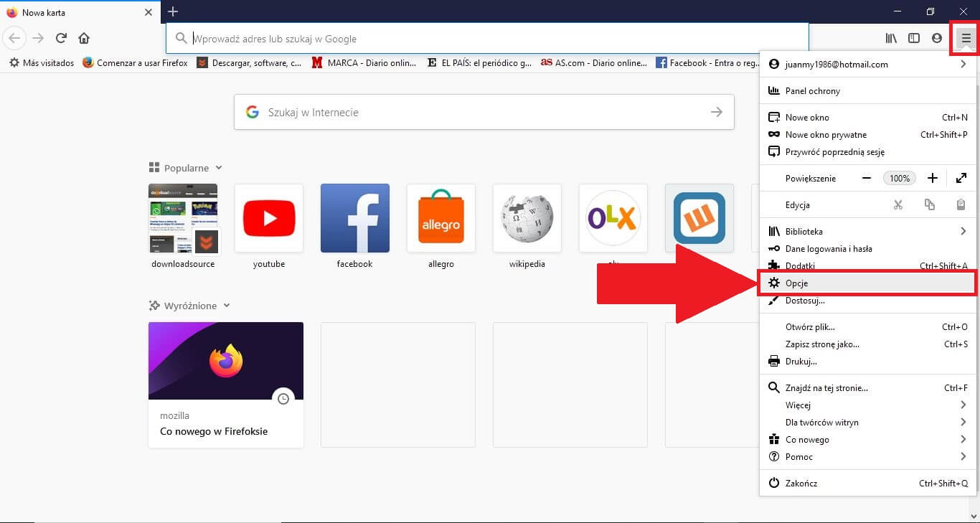Select Znajdź na tej stronie...

point(868,387)
